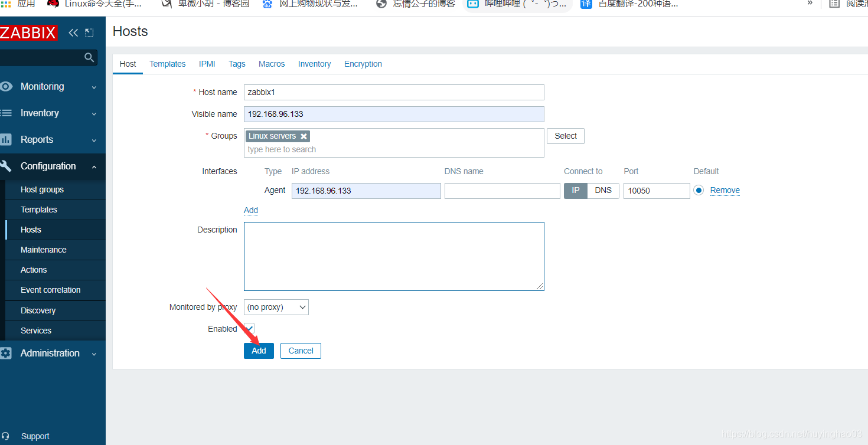Switch Connect to IP
Viewport: 868px width, 445px height.
pos(576,191)
